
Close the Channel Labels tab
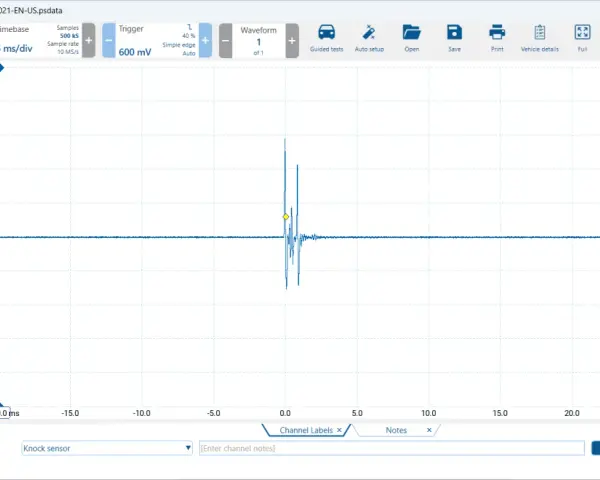click(339, 430)
